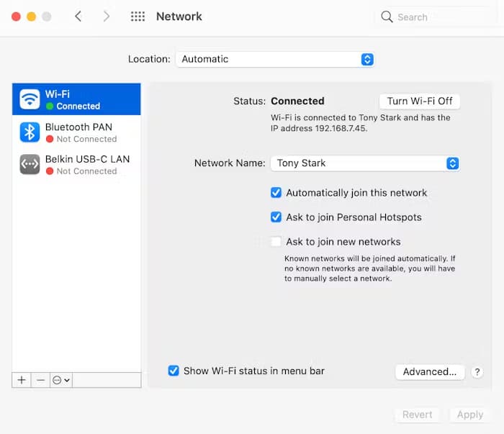This screenshot has width=504, height=434.
Task: Show all preferences via grid icon
Action: pyautogui.click(x=138, y=17)
